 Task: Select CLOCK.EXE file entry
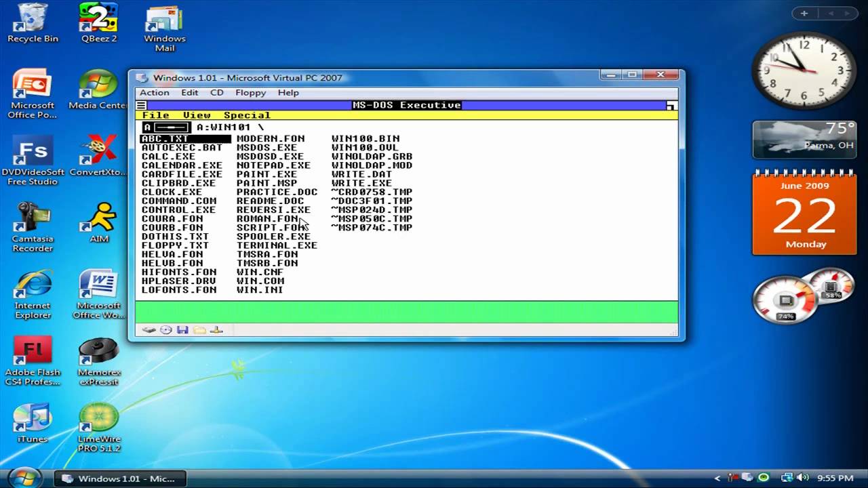pyautogui.click(x=172, y=192)
